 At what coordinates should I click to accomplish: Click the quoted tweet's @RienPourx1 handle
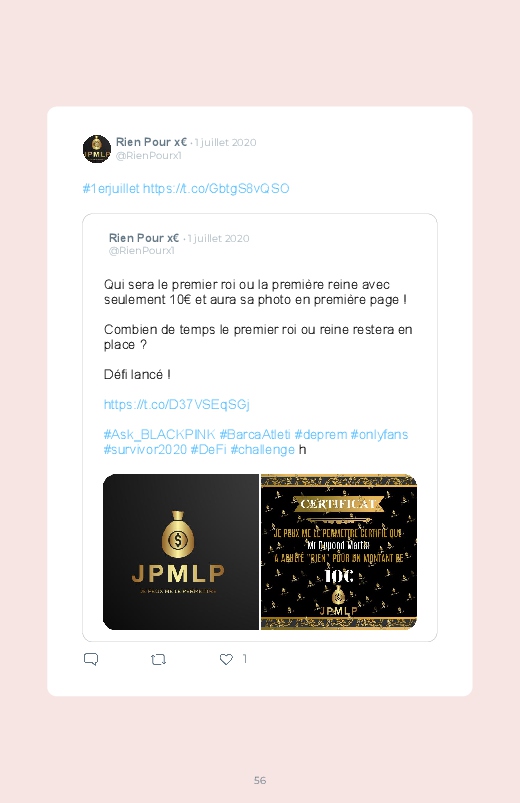[x=142, y=250]
